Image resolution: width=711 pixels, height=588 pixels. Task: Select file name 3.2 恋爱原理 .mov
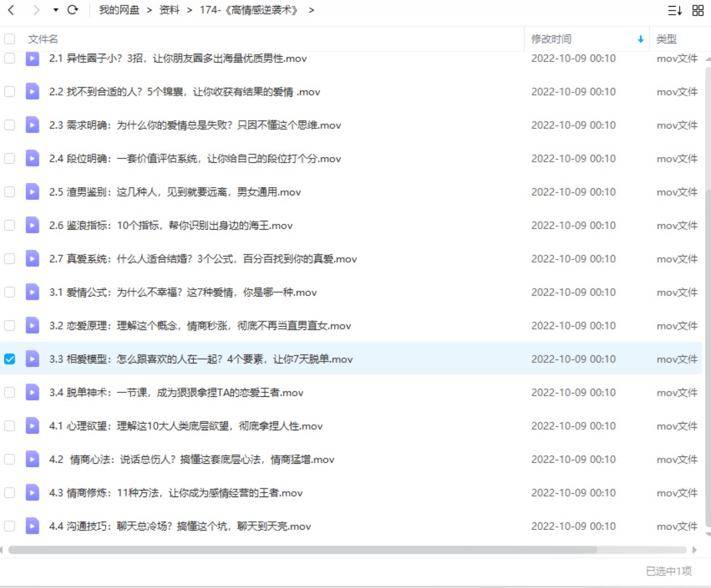(x=200, y=326)
